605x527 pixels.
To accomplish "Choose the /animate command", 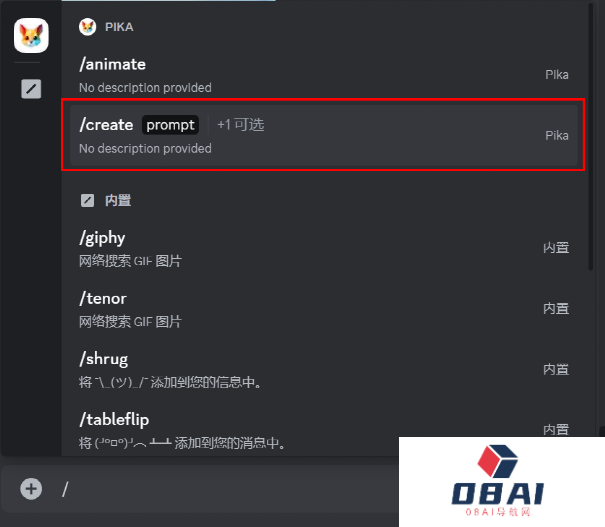I will 323,75.
